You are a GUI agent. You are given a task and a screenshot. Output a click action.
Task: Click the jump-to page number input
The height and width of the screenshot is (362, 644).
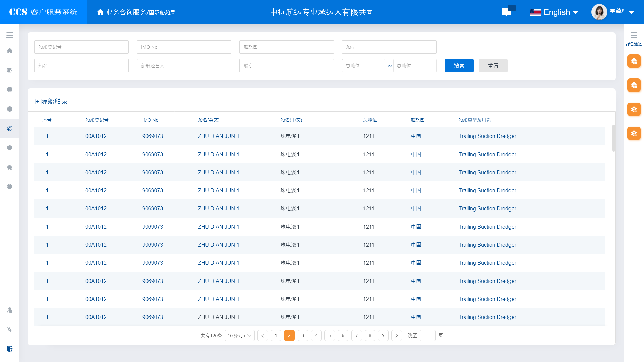coord(427,336)
